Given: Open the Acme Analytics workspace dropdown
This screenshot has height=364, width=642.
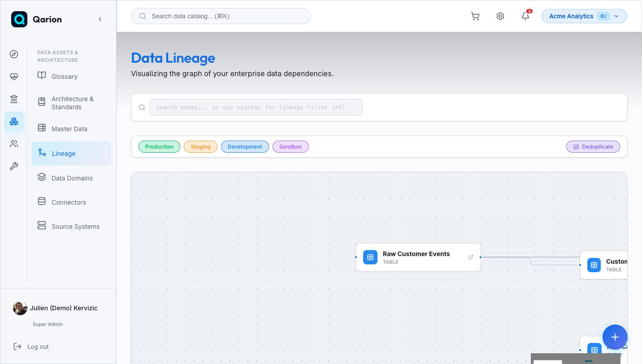Looking at the screenshot, I should pyautogui.click(x=584, y=16).
